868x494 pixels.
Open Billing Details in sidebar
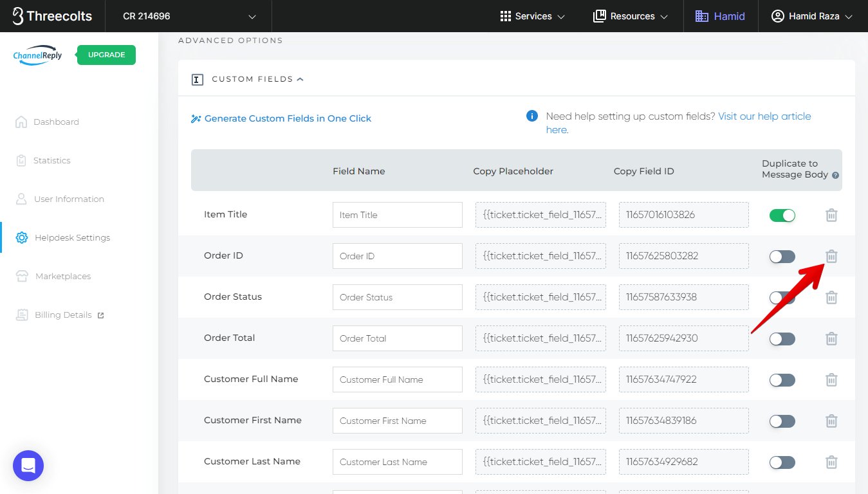click(63, 315)
